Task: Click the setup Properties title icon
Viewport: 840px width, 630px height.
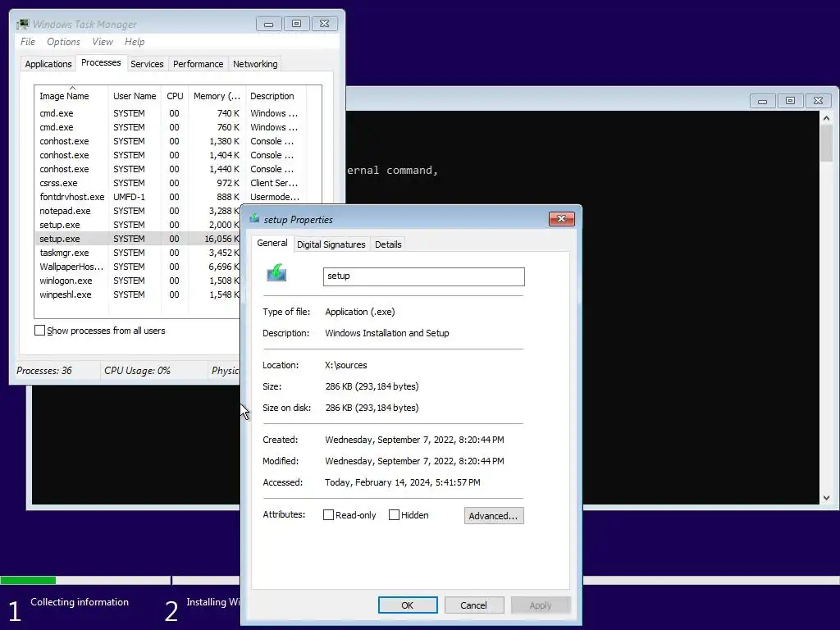Action: pos(254,218)
